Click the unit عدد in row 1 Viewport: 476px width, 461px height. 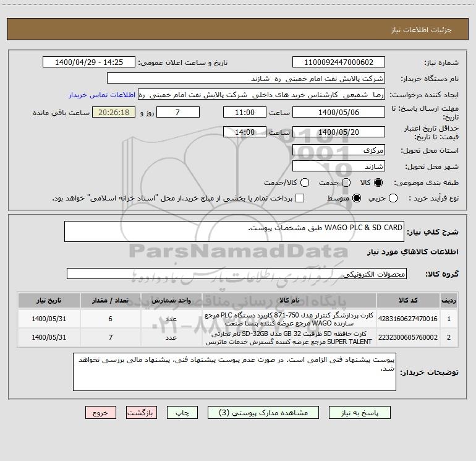(x=171, y=319)
